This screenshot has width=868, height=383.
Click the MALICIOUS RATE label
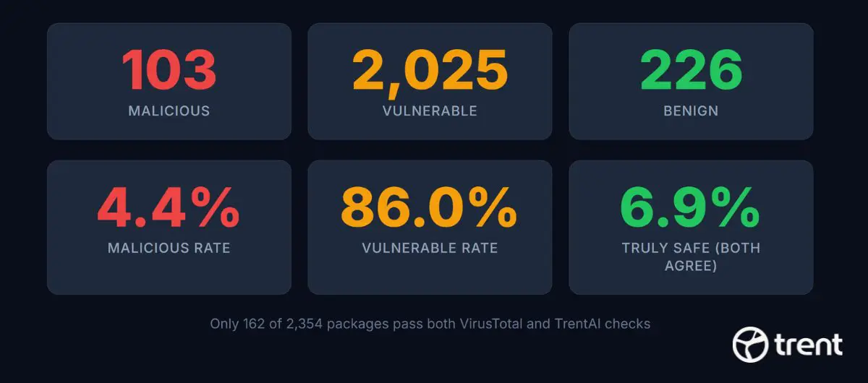tap(169, 248)
